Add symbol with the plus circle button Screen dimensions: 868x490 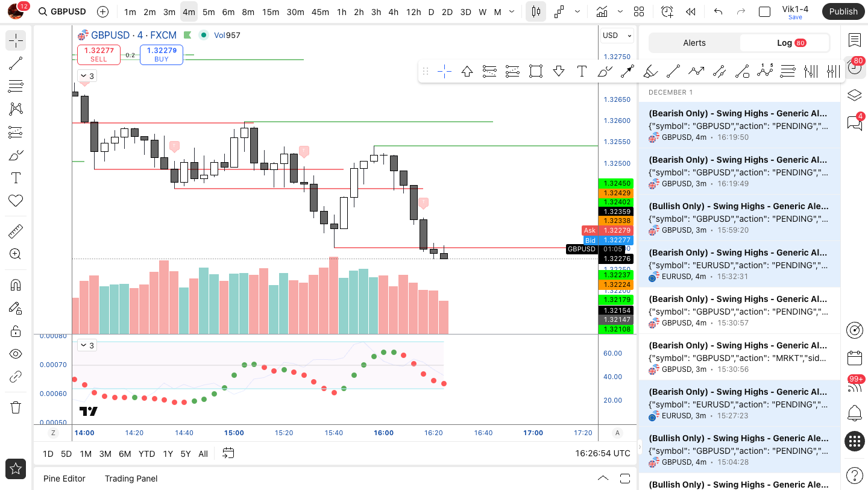(102, 11)
